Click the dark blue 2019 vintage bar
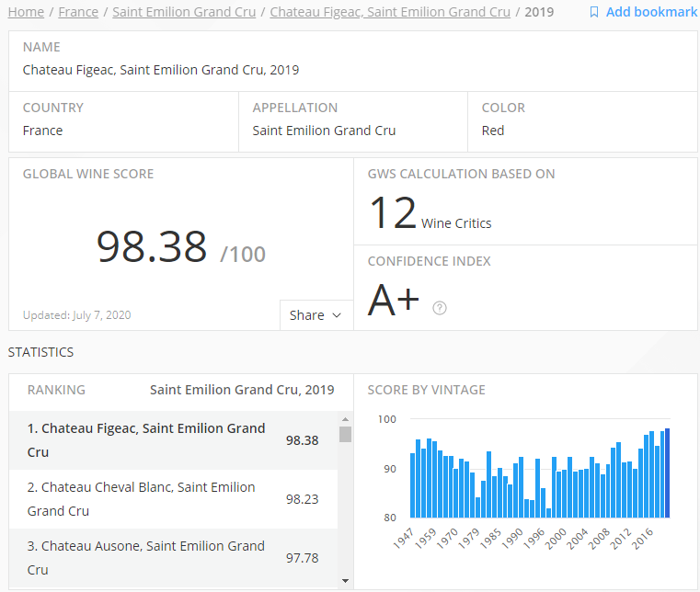 (668, 472)
